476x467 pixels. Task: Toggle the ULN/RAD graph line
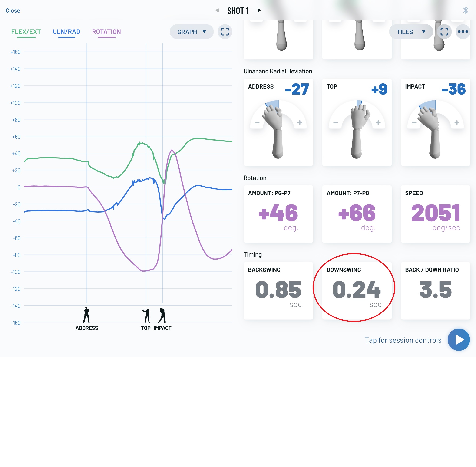point(66,32)
